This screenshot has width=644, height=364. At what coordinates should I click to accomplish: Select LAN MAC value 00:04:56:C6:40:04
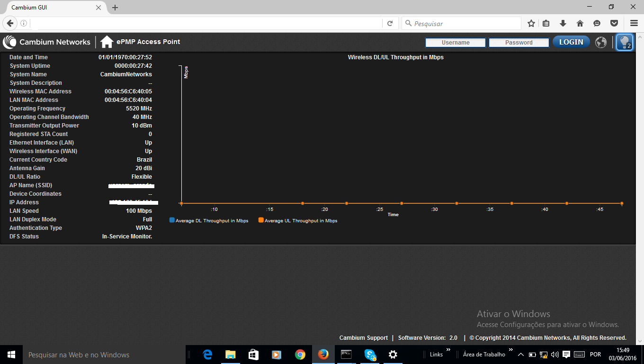(128, 100)
